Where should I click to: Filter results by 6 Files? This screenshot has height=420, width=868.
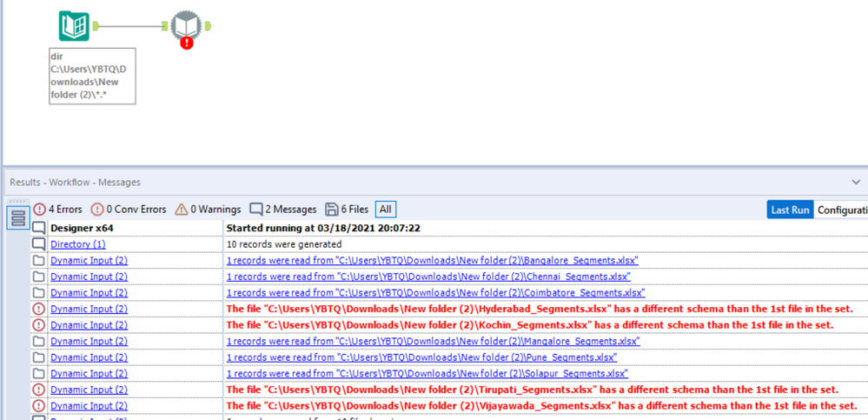point(347,210)
